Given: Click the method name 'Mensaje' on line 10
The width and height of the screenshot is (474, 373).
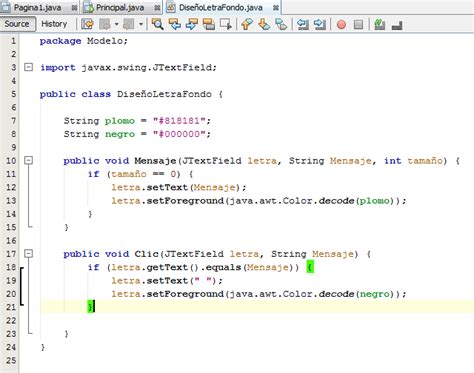Looking at the screenshot, I should point(155,161).
